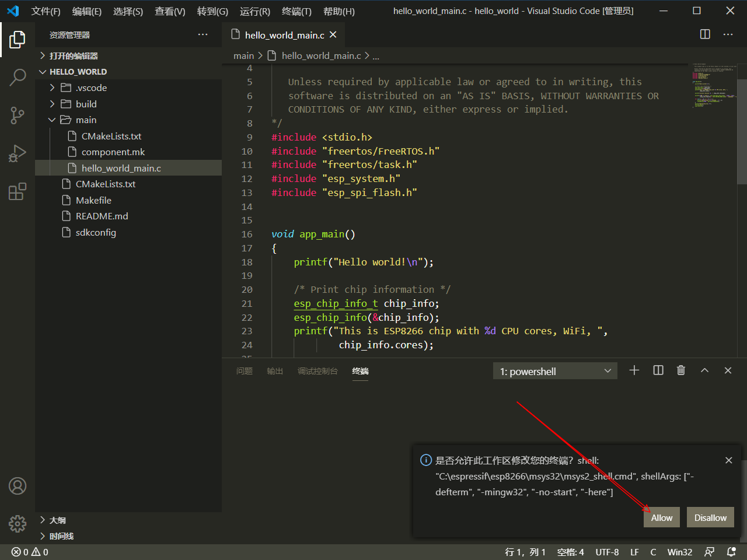This screenshot has height=560, width=747.
Task: Open the Run and Debug view
Action: point(18,153)
